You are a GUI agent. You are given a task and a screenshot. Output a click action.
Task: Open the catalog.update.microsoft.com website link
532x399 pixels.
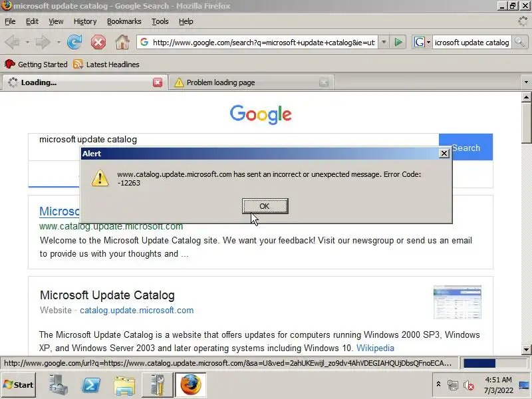[137, 310]
